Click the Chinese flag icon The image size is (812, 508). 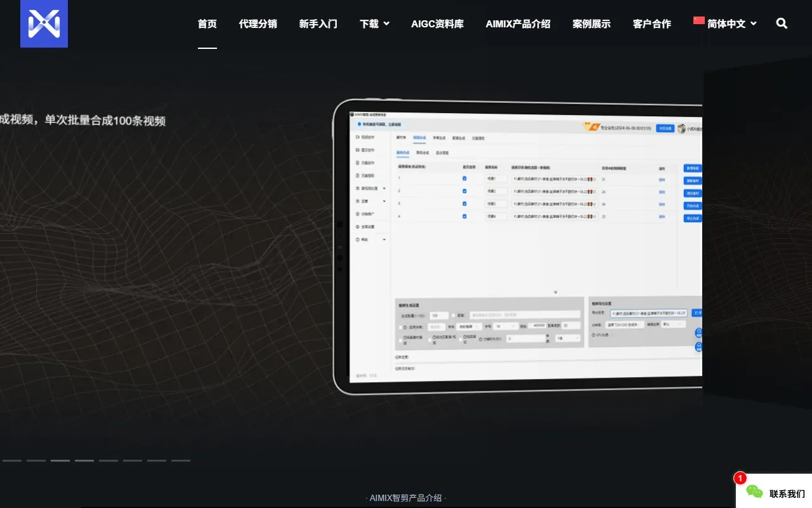(699, 21)
